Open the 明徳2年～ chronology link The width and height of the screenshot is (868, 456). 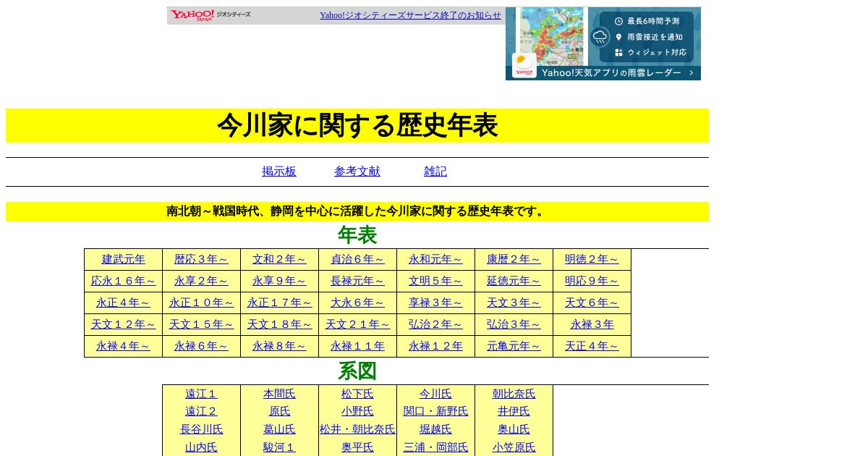click(x=592, y=259)
